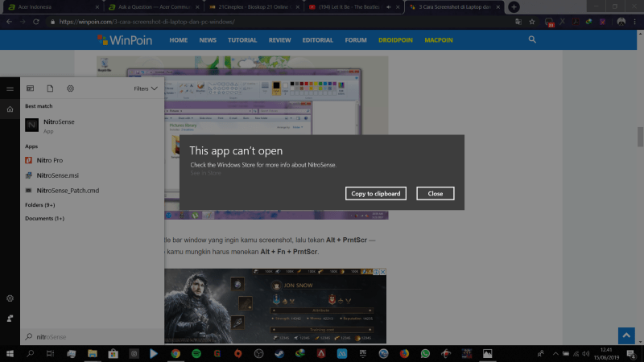Image resolution: width=644 pixels, height=362 pixels.
Task: Close the Jon Snow advertisement
Action: pyautogui.click(x=383, y=272)
